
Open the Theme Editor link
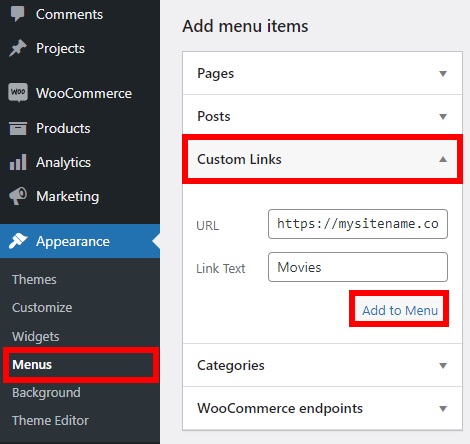pos(50,420)
